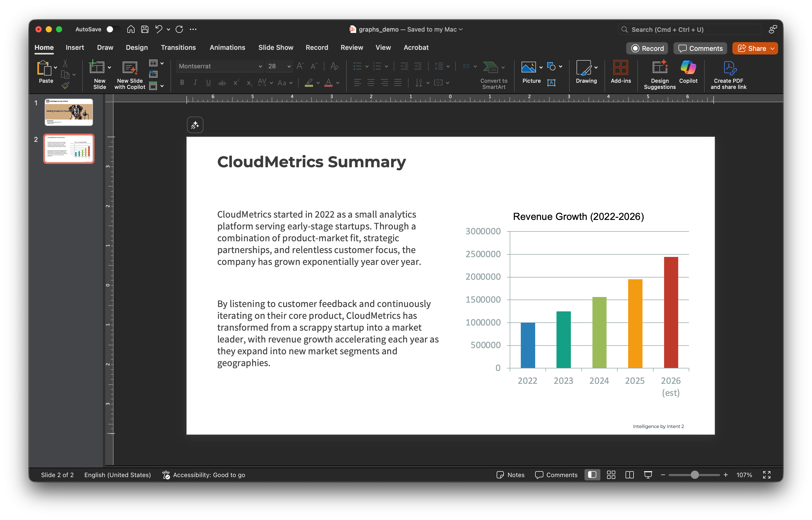Screen dimensions: 812x520
Task: Click the Save icon in title bar
Action: coord(145,29)
